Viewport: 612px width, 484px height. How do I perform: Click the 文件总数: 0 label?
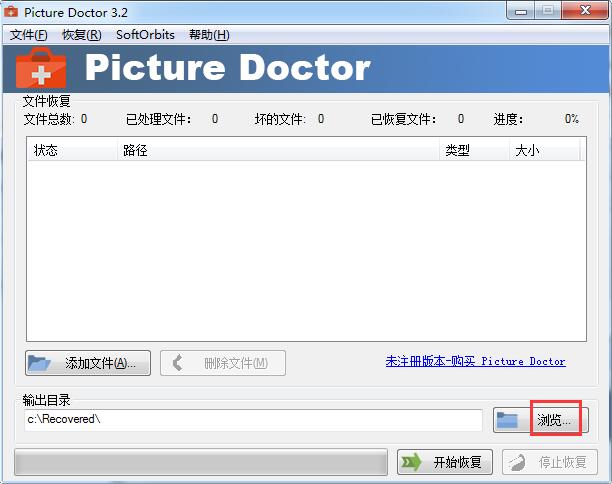point(55,119)
